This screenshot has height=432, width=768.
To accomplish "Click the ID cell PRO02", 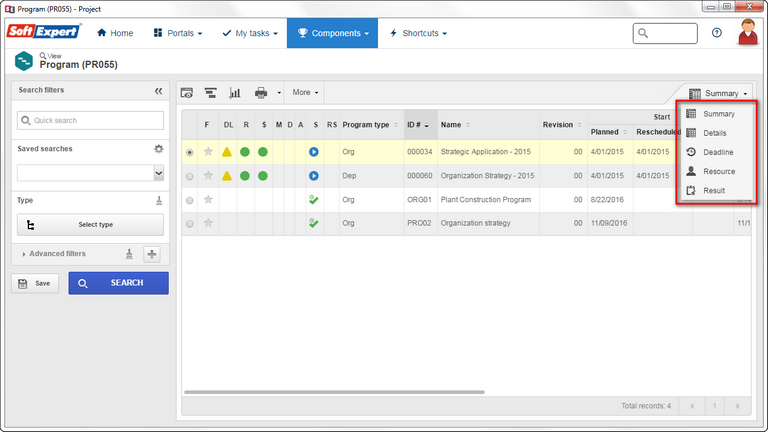I will click(x=420, y=223).
